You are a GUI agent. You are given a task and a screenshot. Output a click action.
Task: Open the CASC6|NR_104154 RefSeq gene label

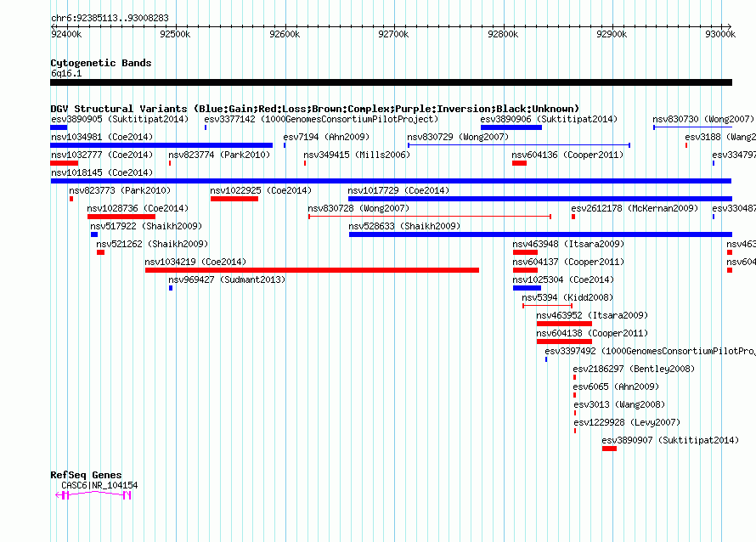[x=99, y=485]
